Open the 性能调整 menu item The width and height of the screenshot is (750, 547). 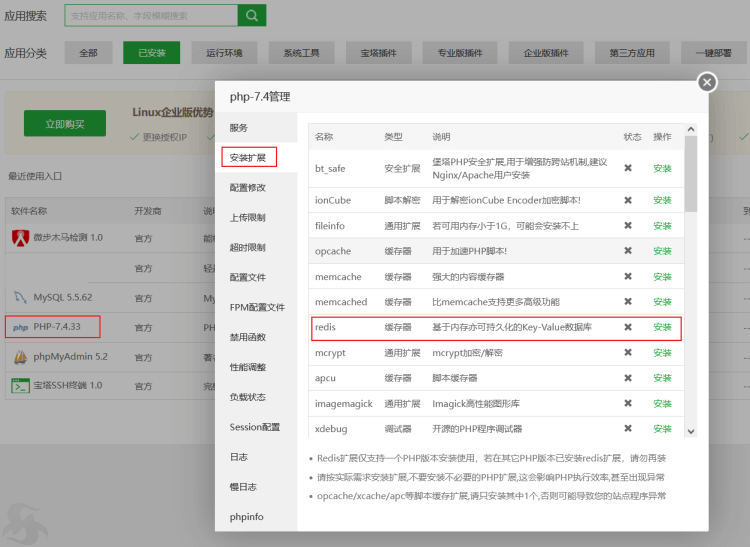(x=256, y=367)
